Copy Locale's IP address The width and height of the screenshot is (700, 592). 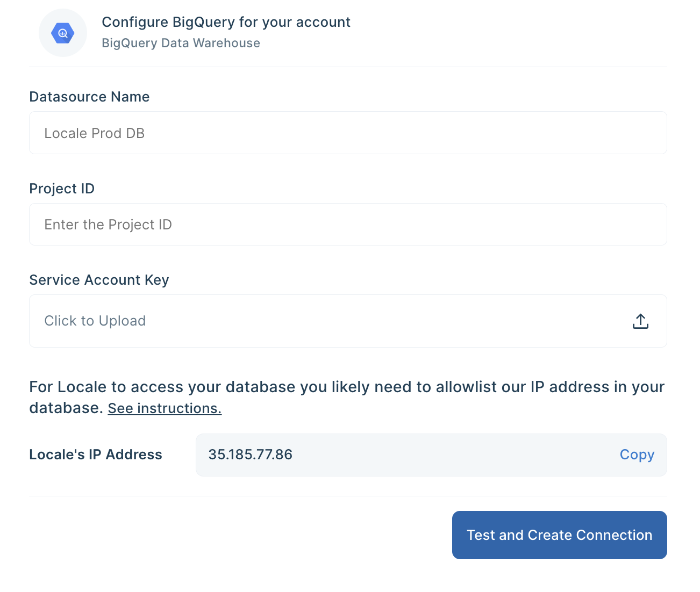click(637, 454)
